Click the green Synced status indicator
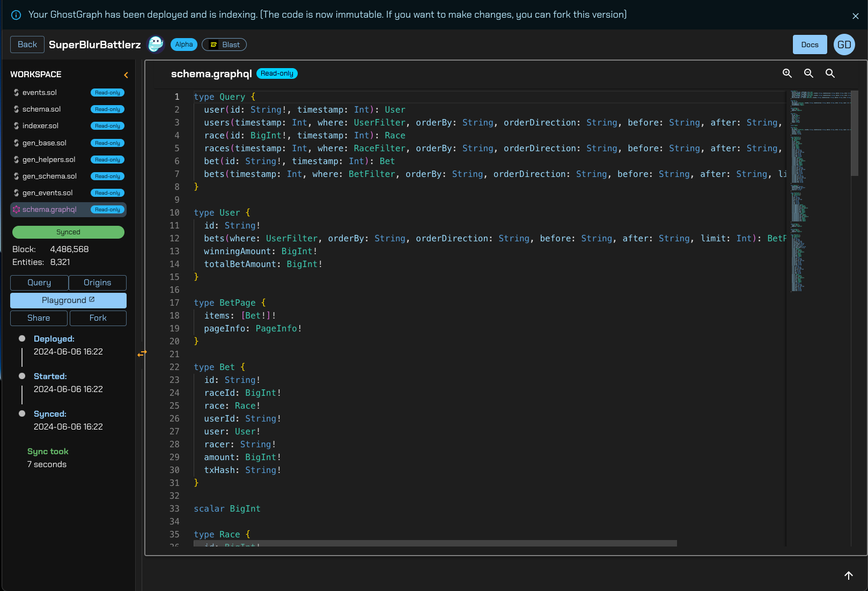 [x=68, y=232]
